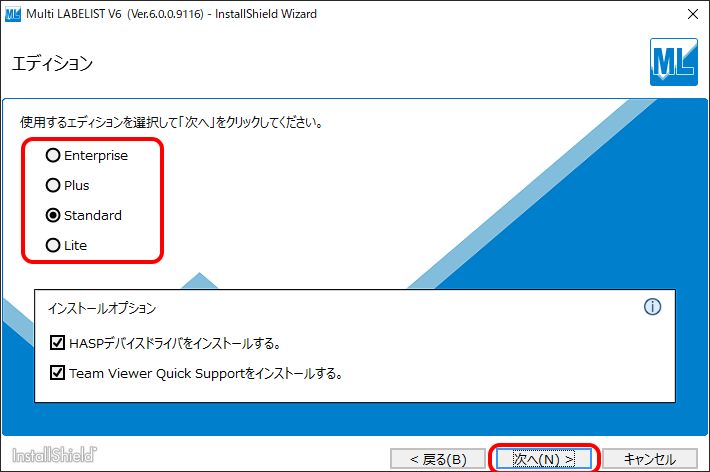Select the Enterprise edition radio button
Image resolution: width=710 pixels, height=472 pixels.
tap(53, 155)
